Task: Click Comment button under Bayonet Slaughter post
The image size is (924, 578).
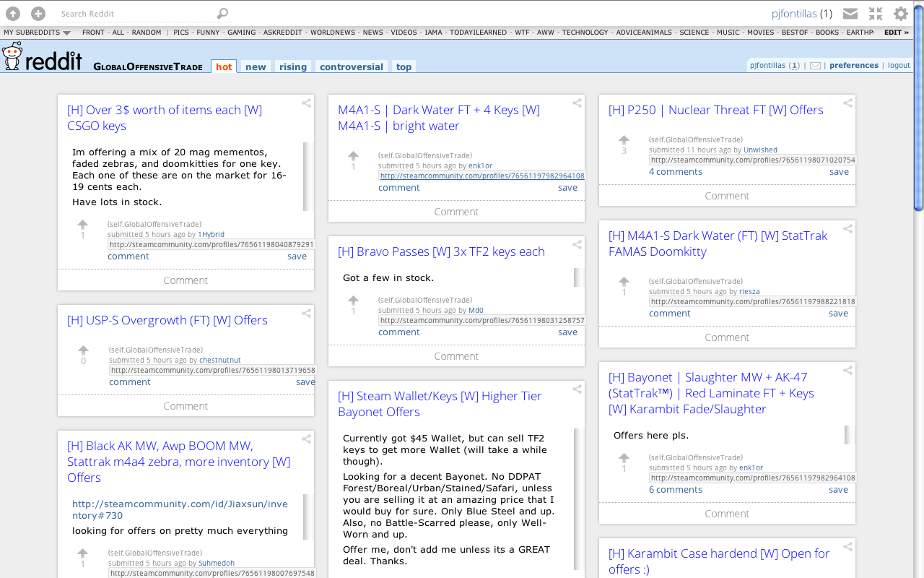Action: (727, 514)
